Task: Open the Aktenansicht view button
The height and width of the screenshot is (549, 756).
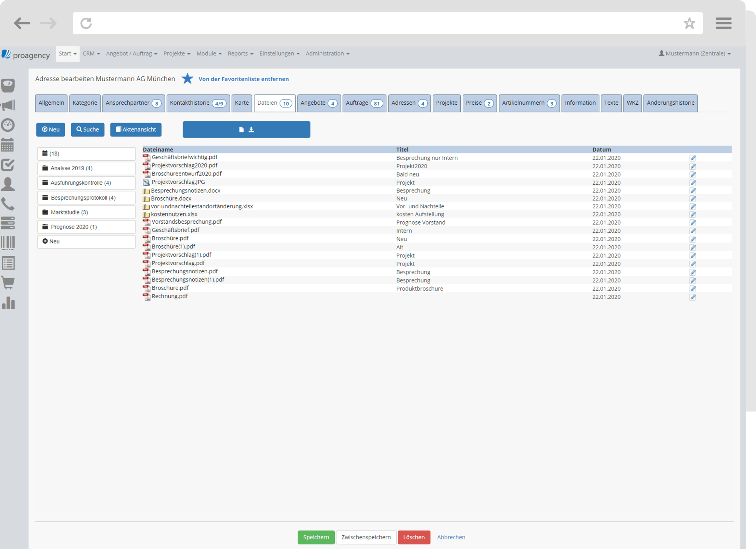Action: pyautogui.click(x=136, y=129)
